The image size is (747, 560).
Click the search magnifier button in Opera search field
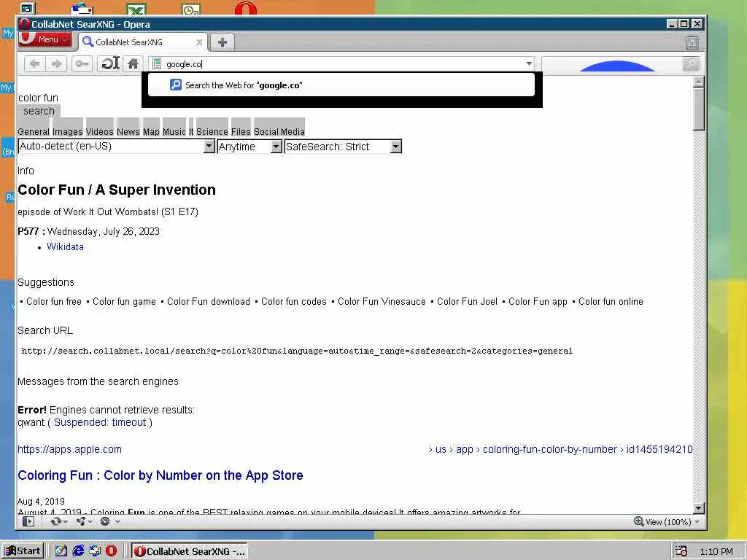coord(690,64)
